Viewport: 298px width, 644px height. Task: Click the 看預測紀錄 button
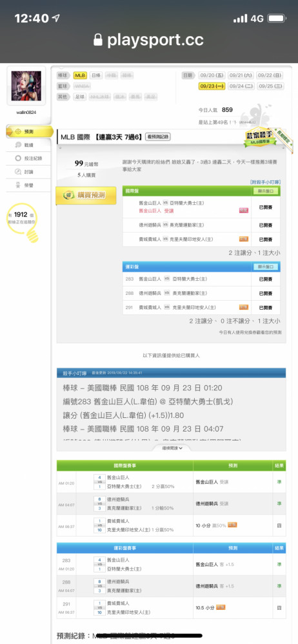[157, 137]
